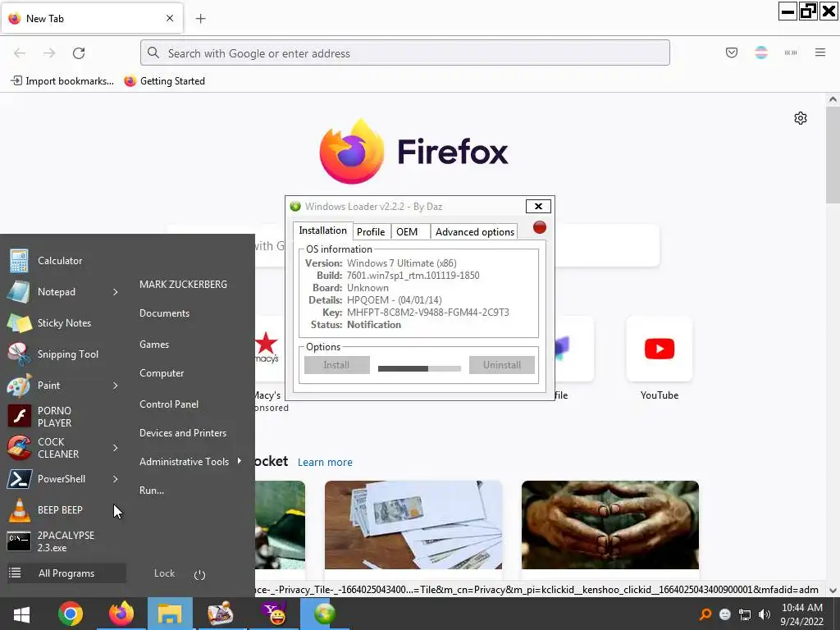Open a new browser tab
The image size is (840, 630).
tap(200, 19)
